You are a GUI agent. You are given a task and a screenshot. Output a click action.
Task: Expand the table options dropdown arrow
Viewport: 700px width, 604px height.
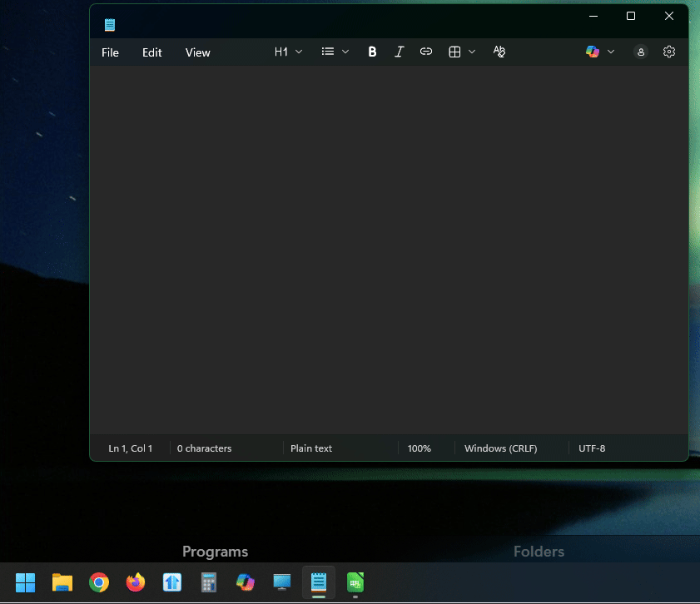click(472, 52)
